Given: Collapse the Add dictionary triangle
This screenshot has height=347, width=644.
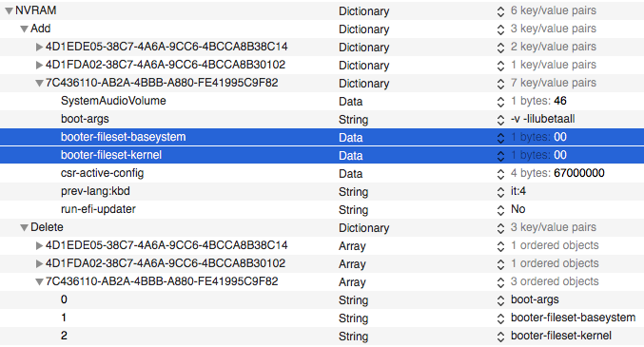Looking at the screenshot, I should [24, 29].
